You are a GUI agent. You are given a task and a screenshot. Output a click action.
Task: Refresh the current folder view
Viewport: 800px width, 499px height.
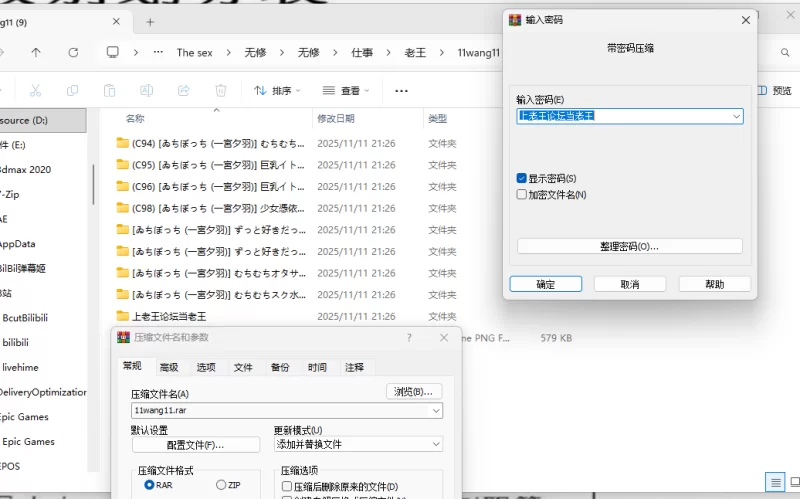73,52
